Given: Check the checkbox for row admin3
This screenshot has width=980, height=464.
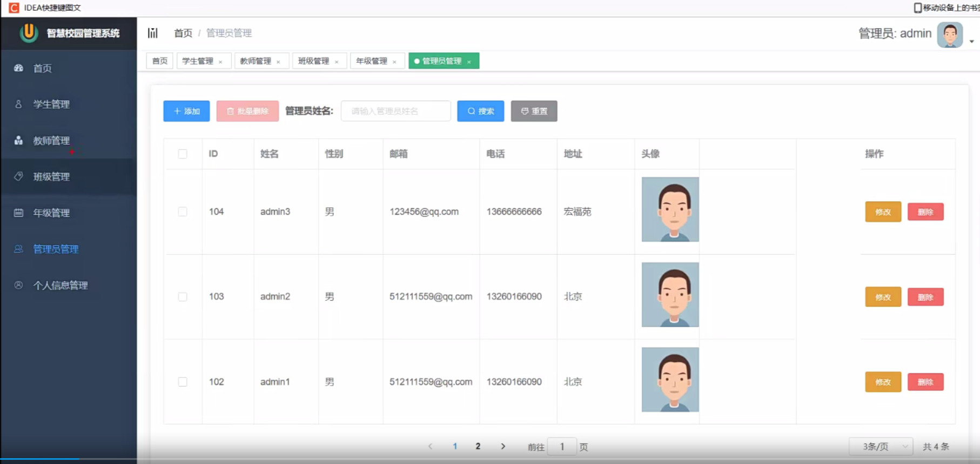Looking at the screenshot, I should [x=183, y=211].
